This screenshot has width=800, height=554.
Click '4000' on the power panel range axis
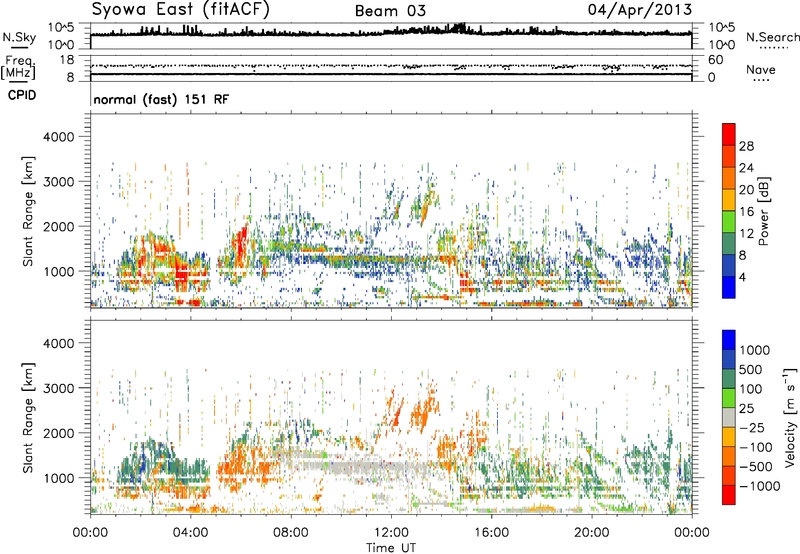[x=59, y=137]
